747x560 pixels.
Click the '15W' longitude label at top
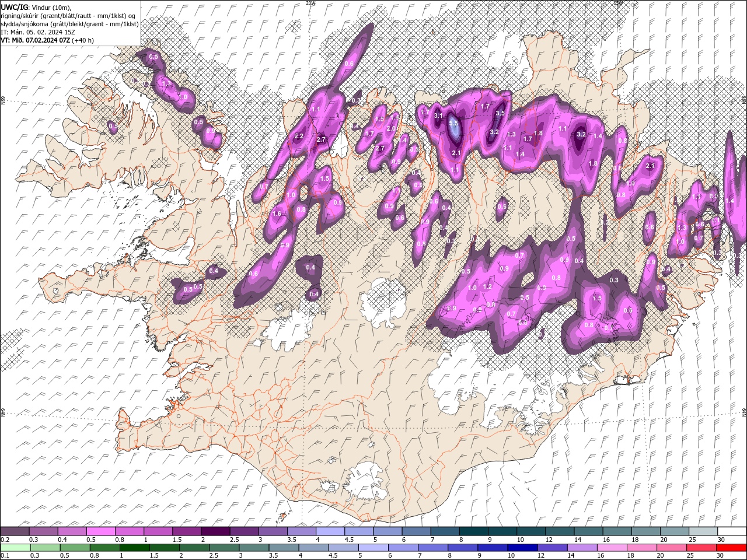pyautogui.click(x=618, y=3)
